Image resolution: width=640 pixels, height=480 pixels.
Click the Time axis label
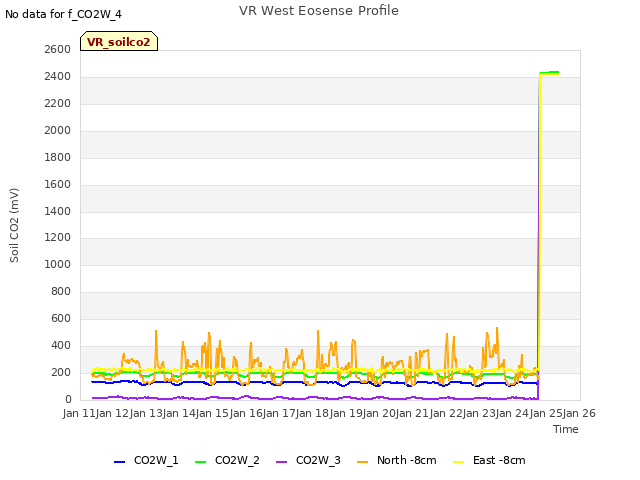[565, 429]
